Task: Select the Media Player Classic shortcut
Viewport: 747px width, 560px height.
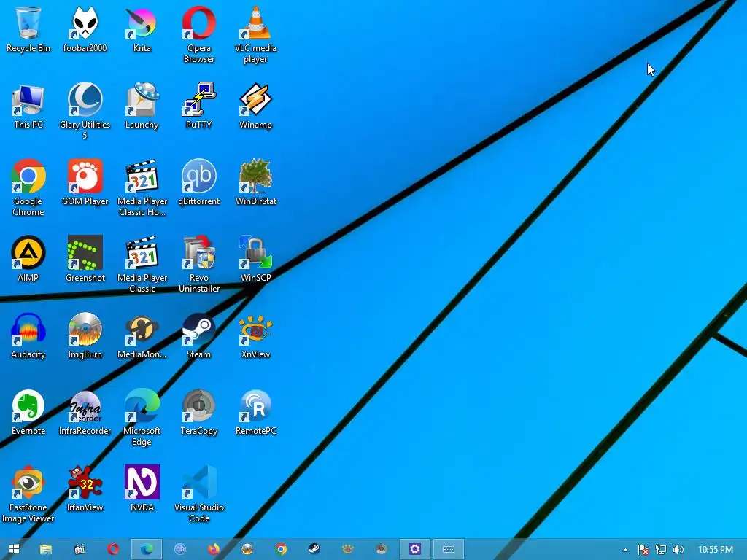Action: [142, 264]
